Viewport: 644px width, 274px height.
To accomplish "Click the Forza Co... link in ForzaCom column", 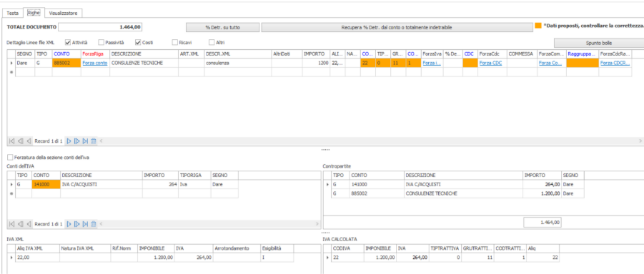I will pos(550,64).
